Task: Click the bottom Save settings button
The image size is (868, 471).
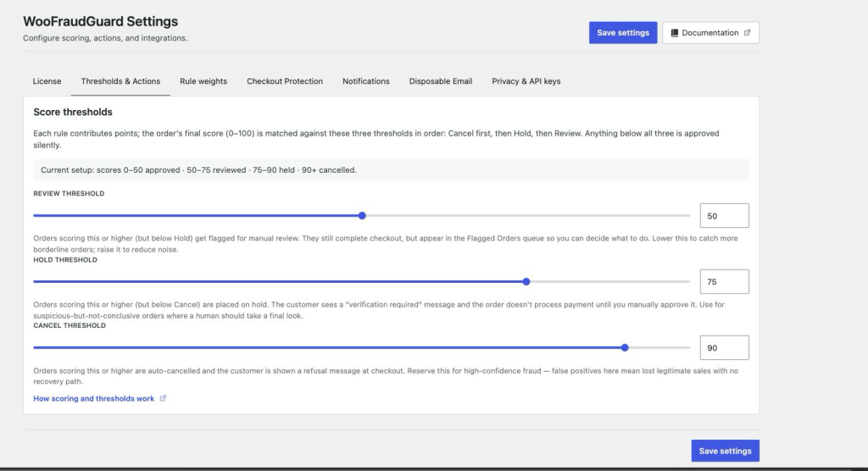Action: point(726,451)
